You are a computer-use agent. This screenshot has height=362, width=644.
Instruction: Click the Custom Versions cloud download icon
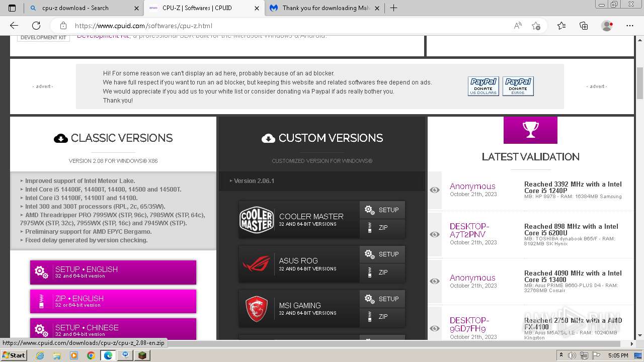coord(268,138)
